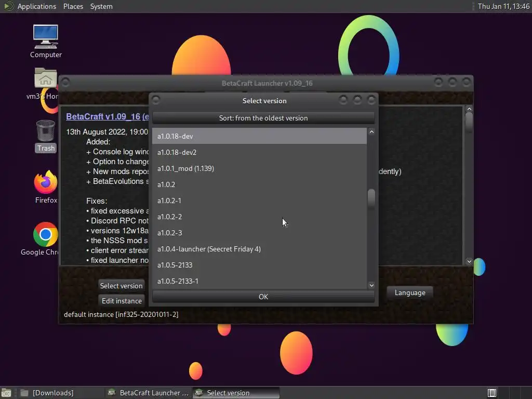Screen dimensions: 532x399
Task: Maximize the Select version dialog
Action: pos(357,100)
